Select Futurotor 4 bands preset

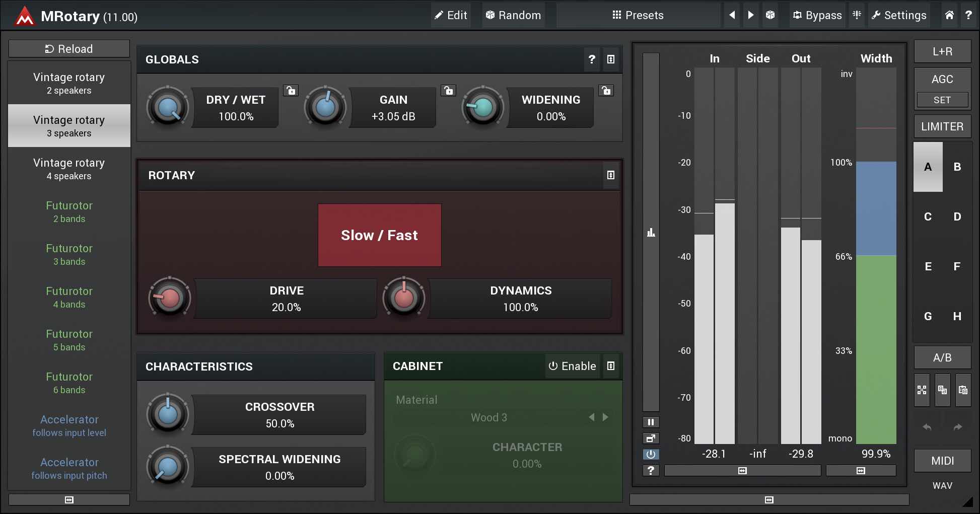coord(69,297)
